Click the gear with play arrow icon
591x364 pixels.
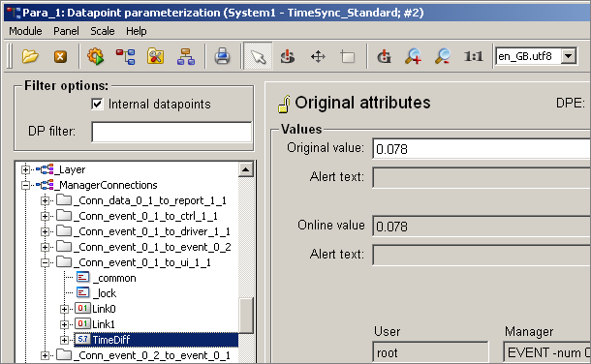[95, 56]
